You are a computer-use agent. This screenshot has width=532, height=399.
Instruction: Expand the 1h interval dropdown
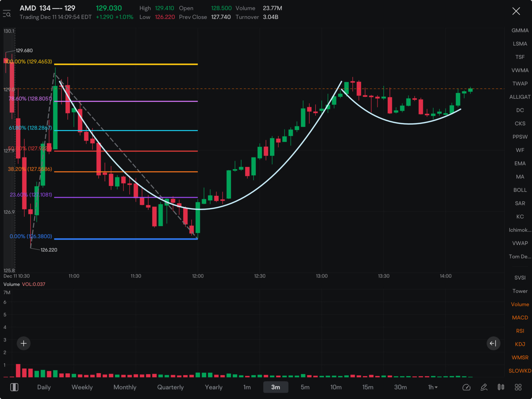pos(433,387)
